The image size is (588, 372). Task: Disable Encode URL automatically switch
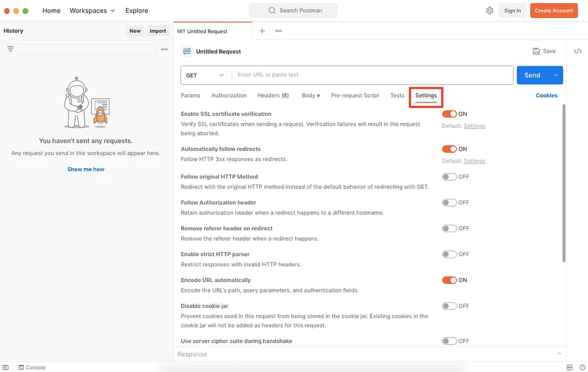pyautogui.click(x=449, y=280)
